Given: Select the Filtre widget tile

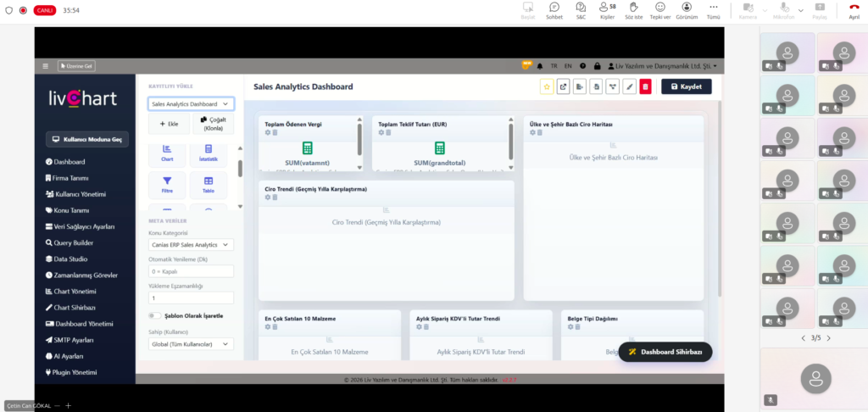Looking at the screenshot, I should (x=167, y=184).
